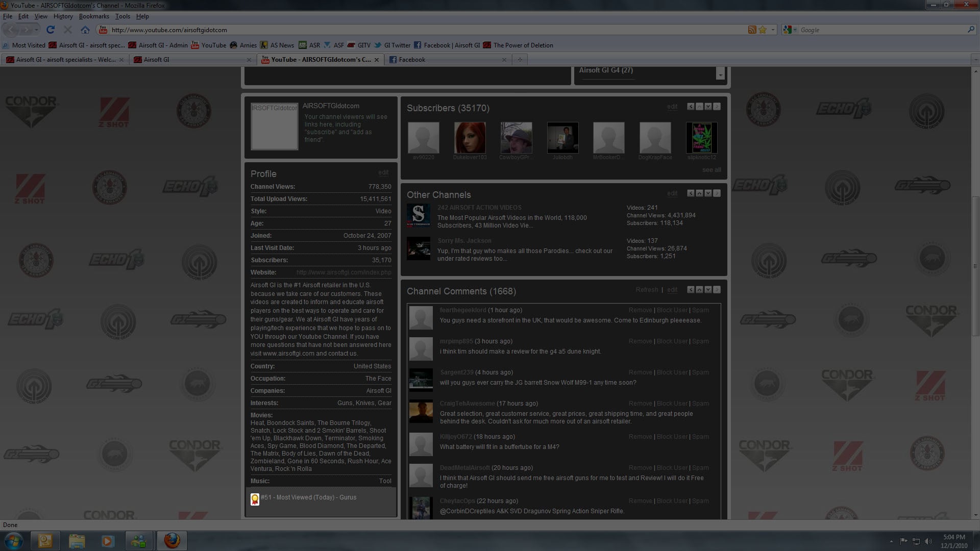Viewport: 980px width, 551px height.
Task: Open Windows Explorer folder from taskbar
Action: pyautogui.click(x=77, y=540)
